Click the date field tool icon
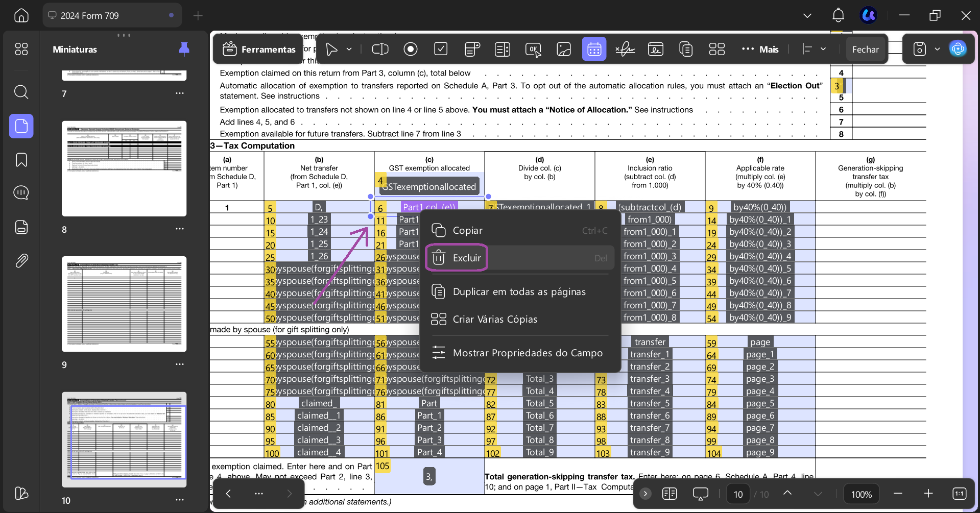The height and width of the screenshot is (513, 980). tap(594, 49)
